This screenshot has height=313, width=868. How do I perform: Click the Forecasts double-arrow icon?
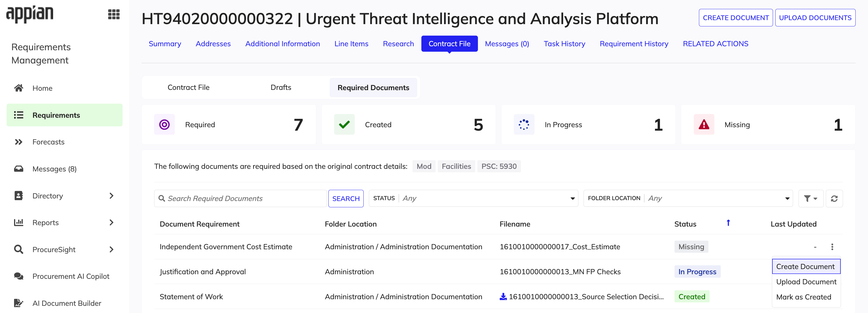[19, 142]
